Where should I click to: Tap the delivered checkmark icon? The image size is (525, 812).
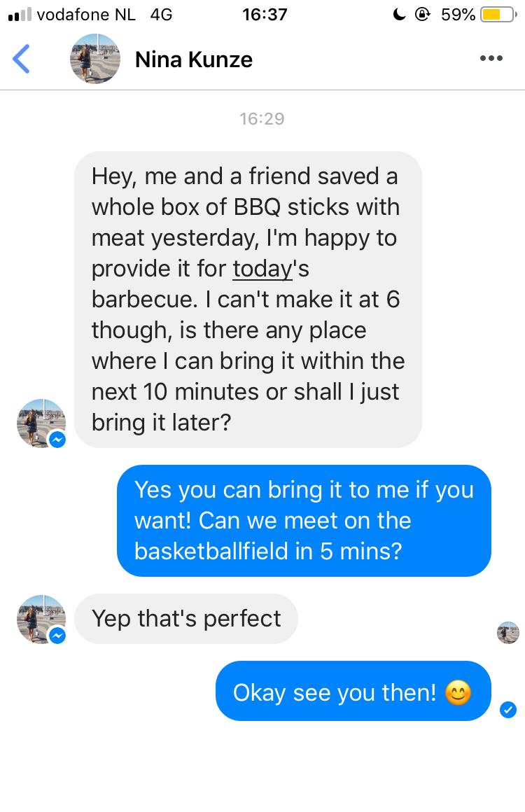pyautogui.click(x=508, y=710)
